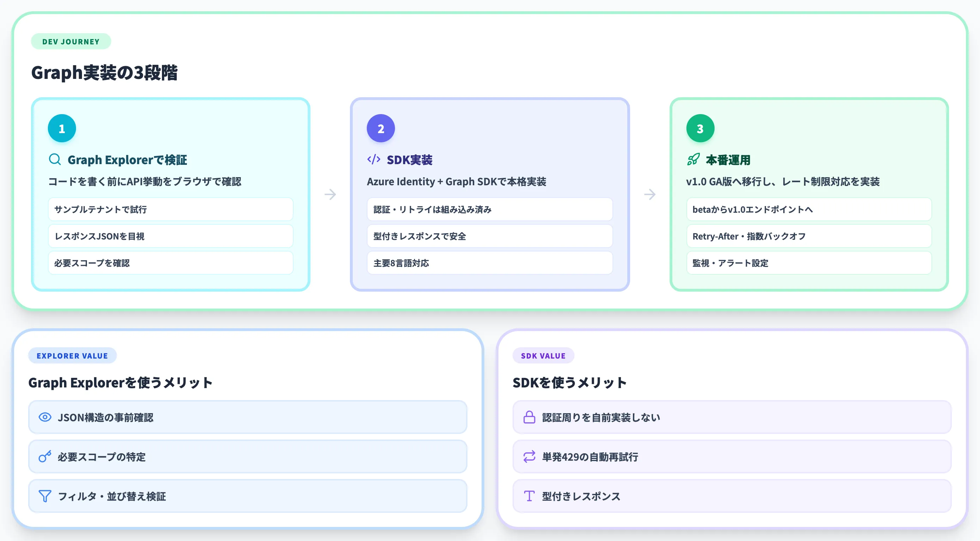Click the step 2 number circle
This screenshot has width=980, height=541.
pos(381,128)
